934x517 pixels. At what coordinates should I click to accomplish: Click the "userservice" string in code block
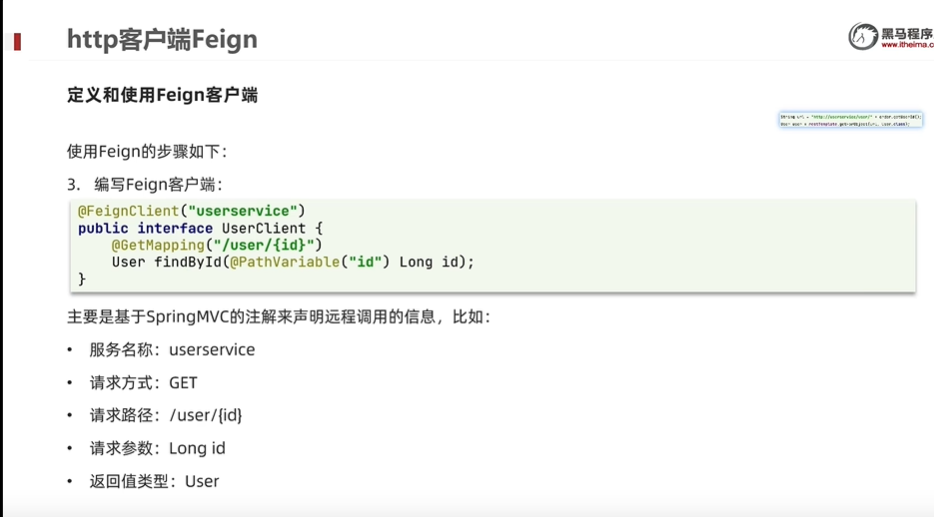coord(242,211)
